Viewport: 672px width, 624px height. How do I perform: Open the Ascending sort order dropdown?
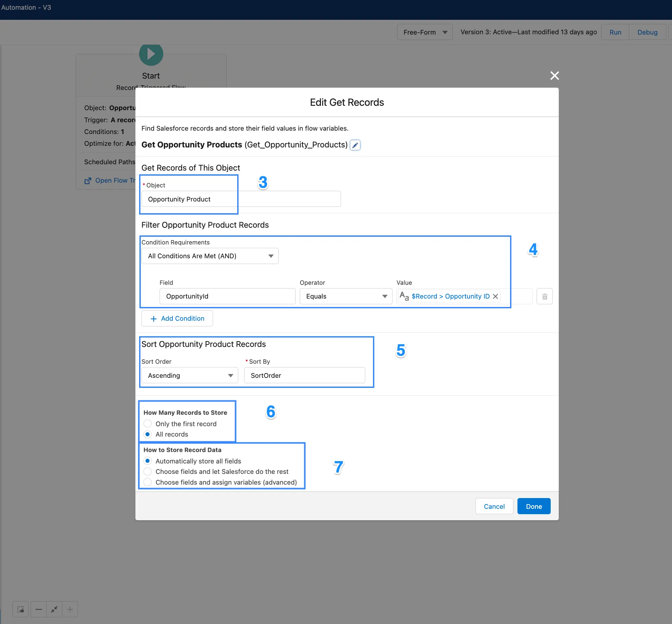(190, 375)
